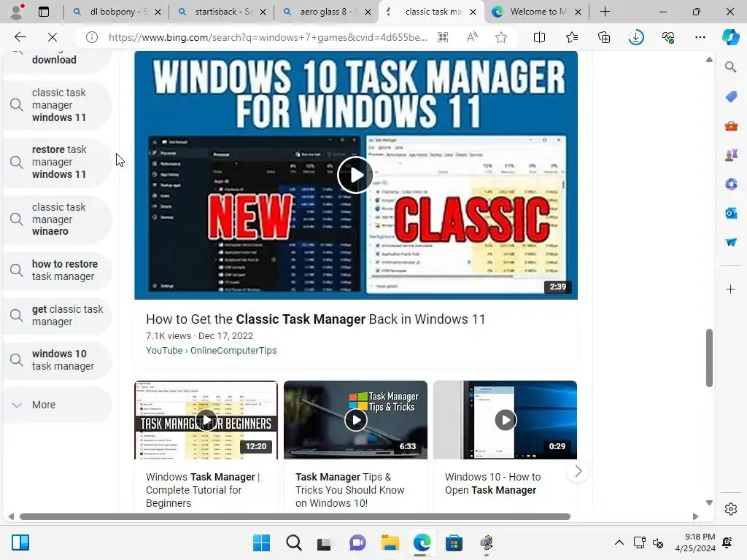This screenshot has height=560, width=747.
Task: Open split screen view
Action: tap(539, 37)
